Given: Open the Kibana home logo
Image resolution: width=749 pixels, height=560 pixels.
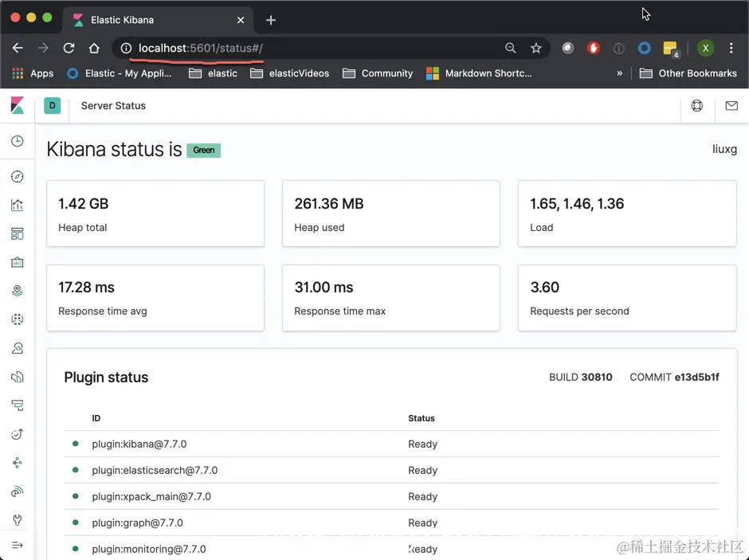Looking at the screenshot, I should pyautogui.click(x=18, y=105).
